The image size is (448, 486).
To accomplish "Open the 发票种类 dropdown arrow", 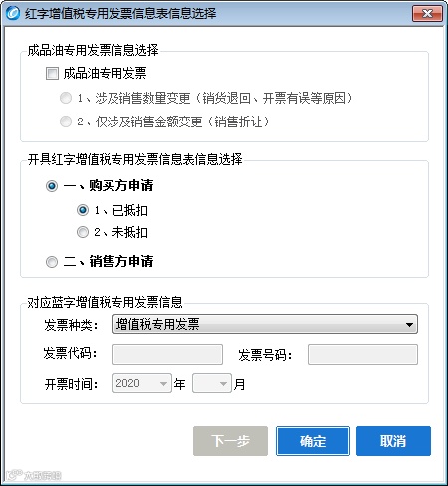I will pyautogui.click(x=409, y=325).
